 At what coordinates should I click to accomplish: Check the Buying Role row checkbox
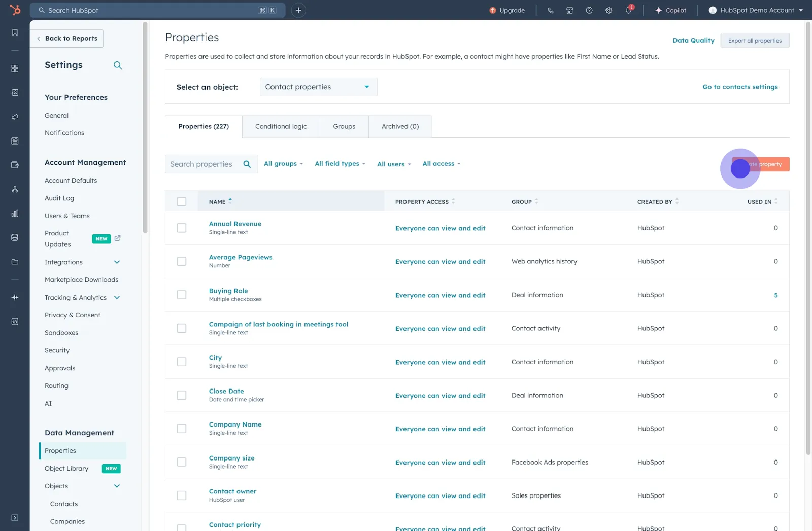click(182, 295)
